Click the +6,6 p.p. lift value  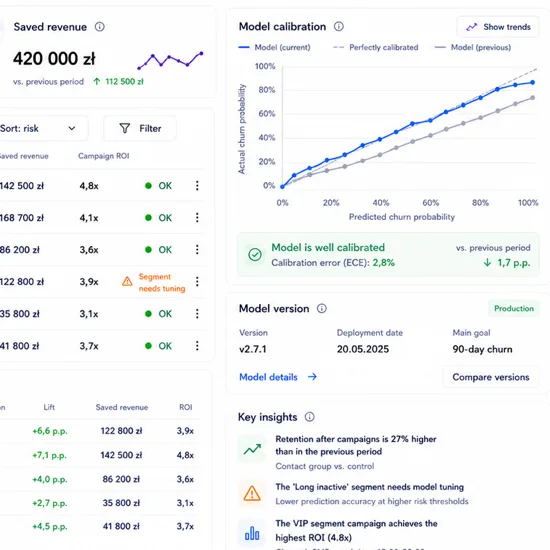click(49, 431)
